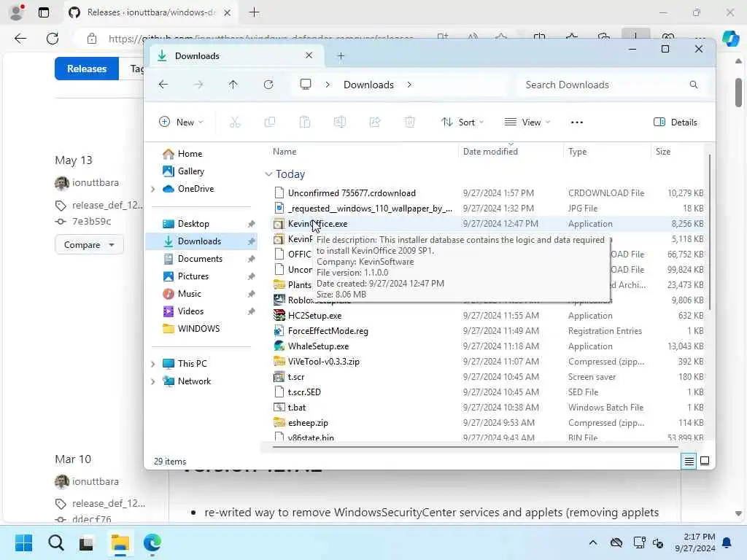Open ionuttbara author link under May 13
This screenshot has width=747, height=560.
96,183
